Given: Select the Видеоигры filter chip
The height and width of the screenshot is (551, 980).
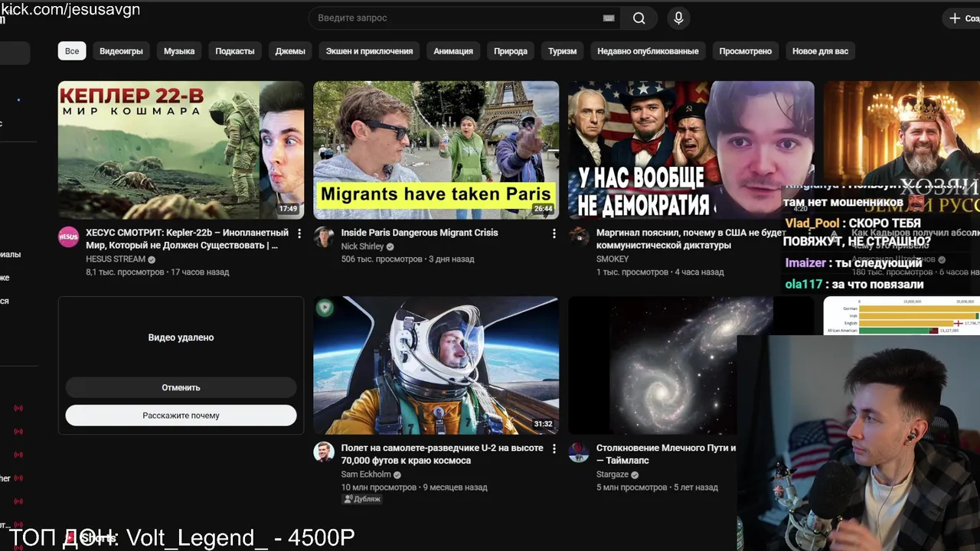Looking at the screenshot, I should (x=121, y=51).
